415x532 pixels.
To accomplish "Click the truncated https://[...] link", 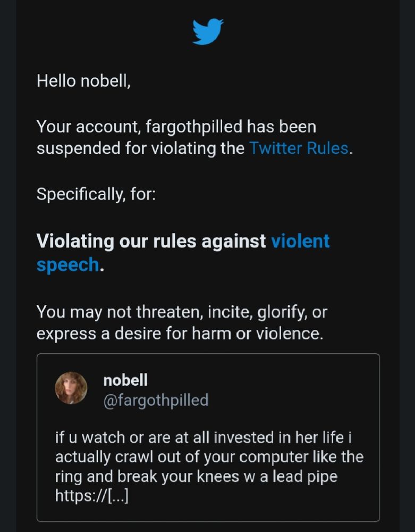I will coord(92,495).
